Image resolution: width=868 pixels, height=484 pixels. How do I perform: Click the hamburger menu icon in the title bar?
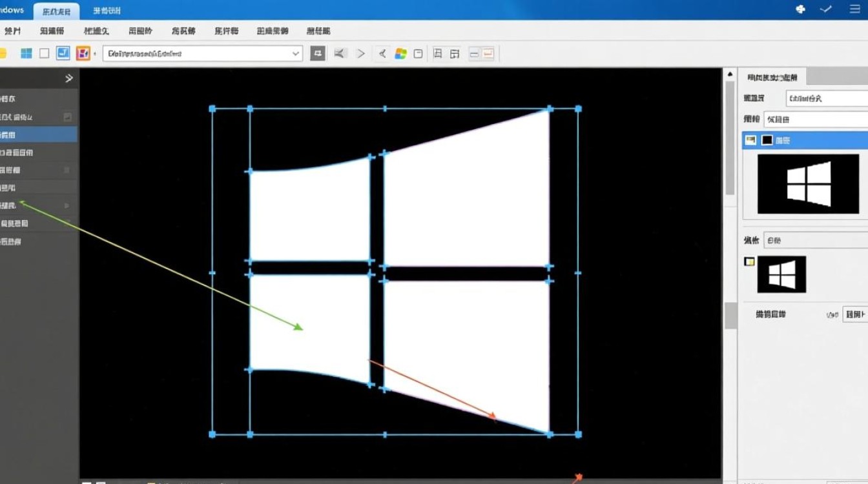[854, 9]
